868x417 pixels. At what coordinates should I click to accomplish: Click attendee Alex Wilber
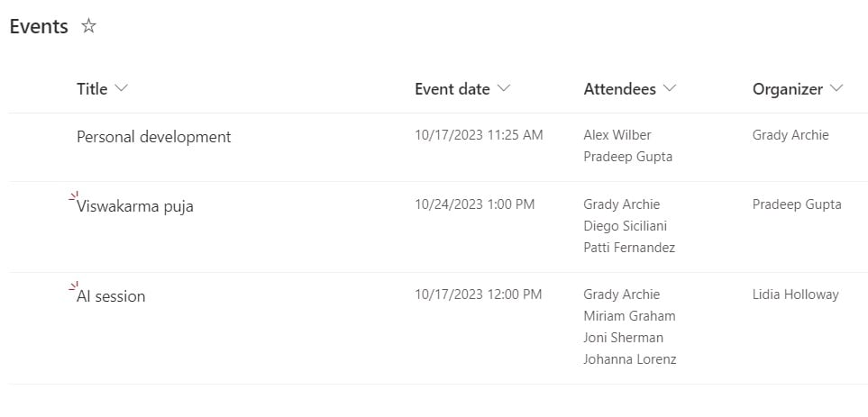click(617, 135)
